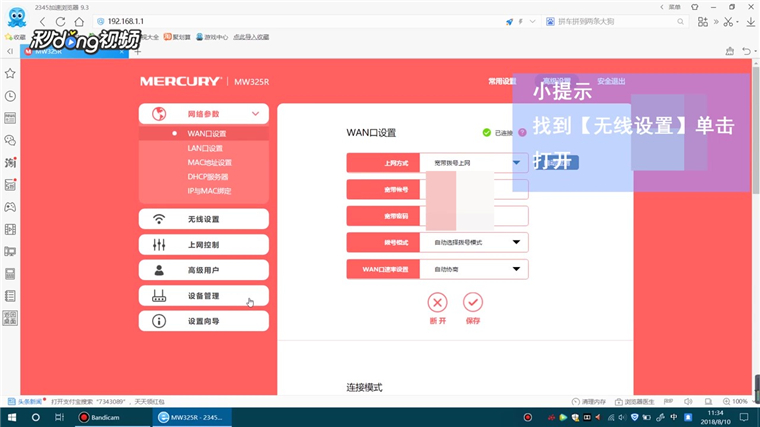Click the game controller icon in sidebar
Screen dimensions: 760x427
[10, 207]
